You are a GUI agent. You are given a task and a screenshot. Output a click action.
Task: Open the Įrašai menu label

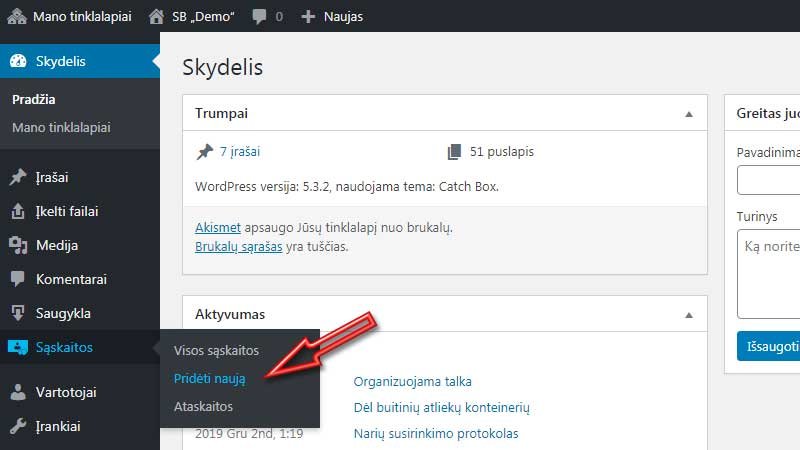tap(52, 177)
